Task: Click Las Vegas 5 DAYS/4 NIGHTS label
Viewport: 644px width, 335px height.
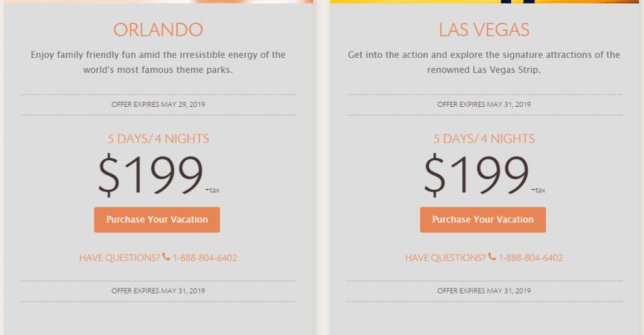Action: pos(484,139)
